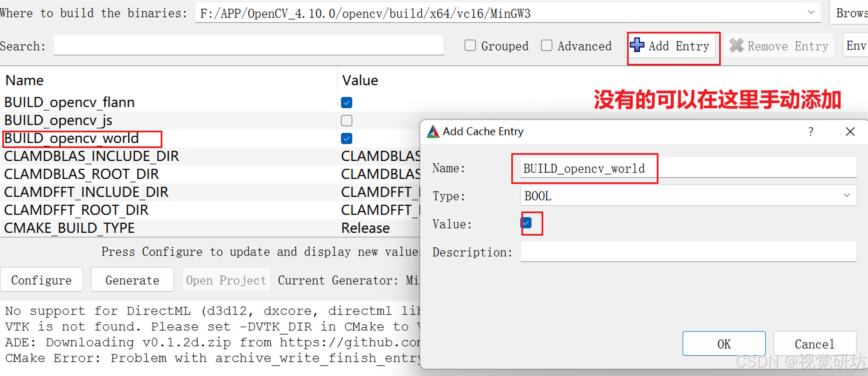Click the No support for DirectML line
This screenshot has width=868, height=376.
[212, 311]
